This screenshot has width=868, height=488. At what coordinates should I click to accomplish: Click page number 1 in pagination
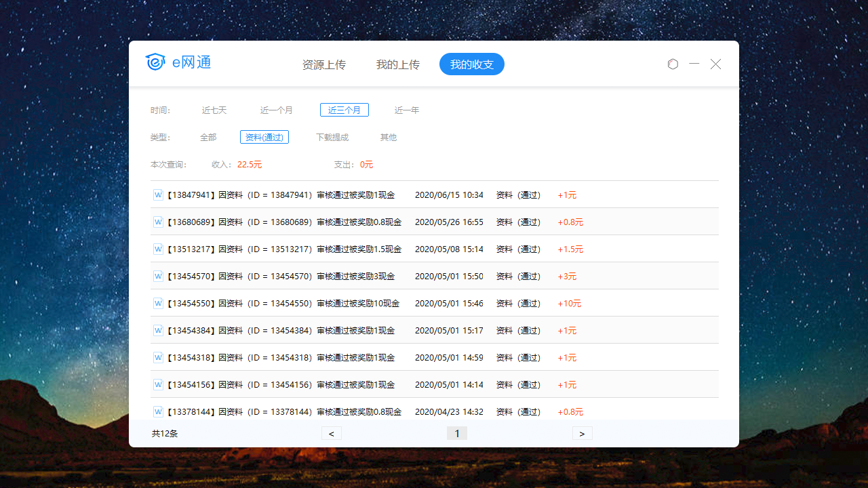pos(456,433)
